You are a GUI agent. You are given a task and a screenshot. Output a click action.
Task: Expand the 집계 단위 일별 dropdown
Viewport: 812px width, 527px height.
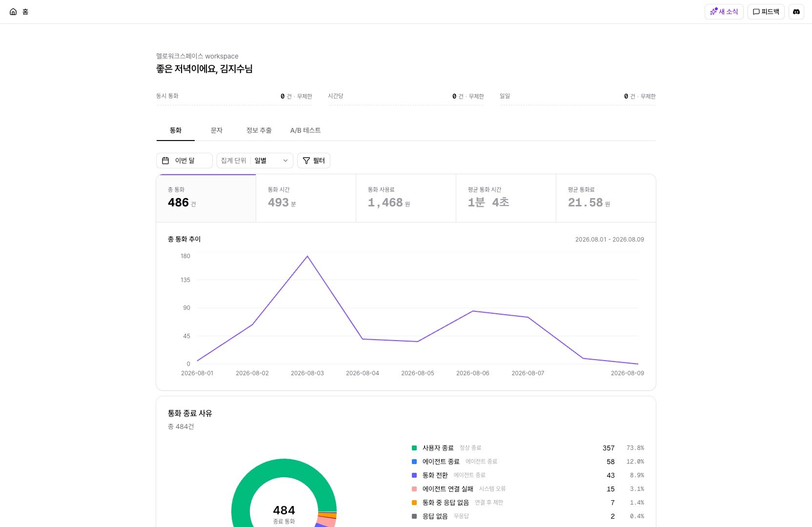[x=255, y=161]
